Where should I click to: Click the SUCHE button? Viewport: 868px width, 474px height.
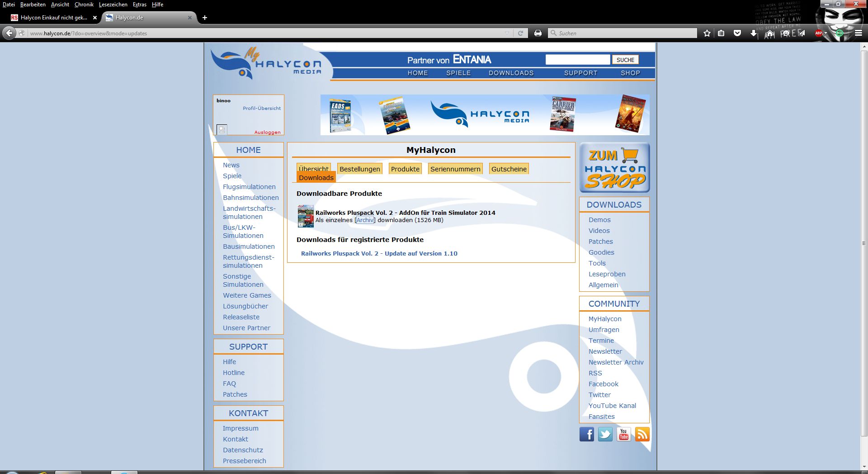(625, 60)
